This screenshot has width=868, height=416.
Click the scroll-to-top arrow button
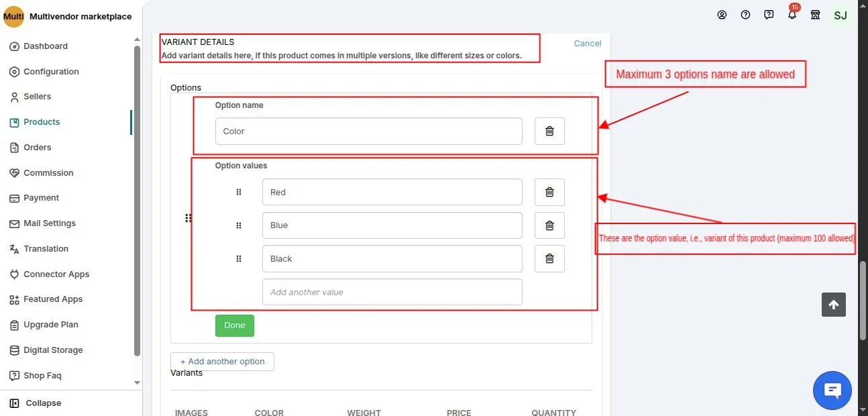[x=833, y=305]
